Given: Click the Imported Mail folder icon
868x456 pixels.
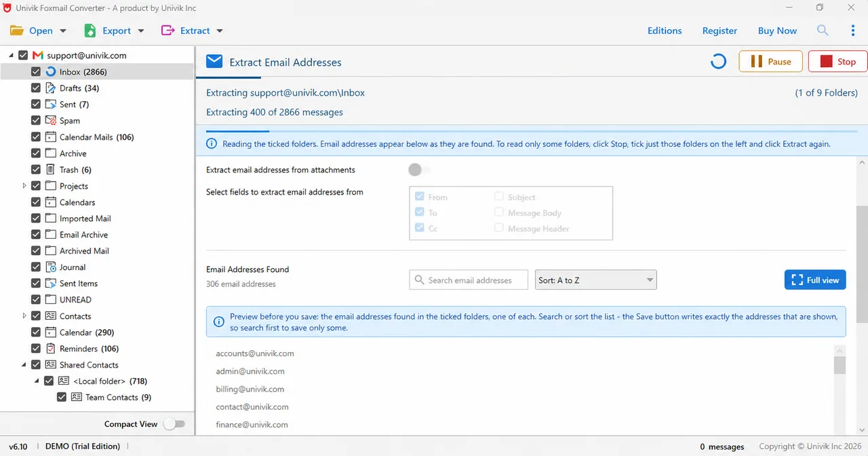Looking at the screenshot, I should tap(51, 218).
